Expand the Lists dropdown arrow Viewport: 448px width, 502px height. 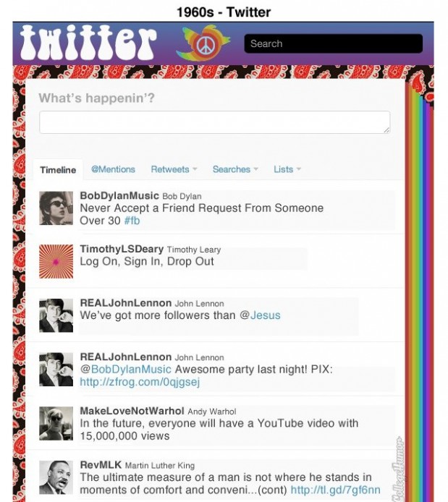pyautogui.click(x=299, y=169)
